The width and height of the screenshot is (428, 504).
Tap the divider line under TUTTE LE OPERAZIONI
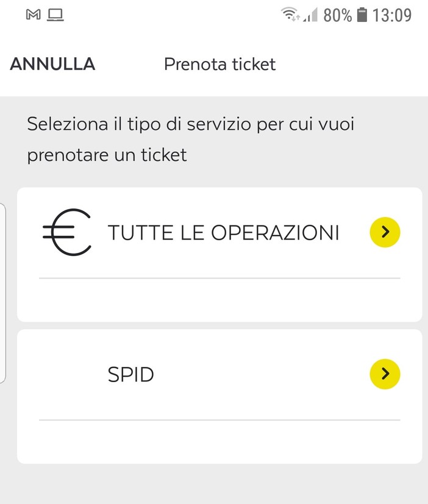(x=218, y=278)
